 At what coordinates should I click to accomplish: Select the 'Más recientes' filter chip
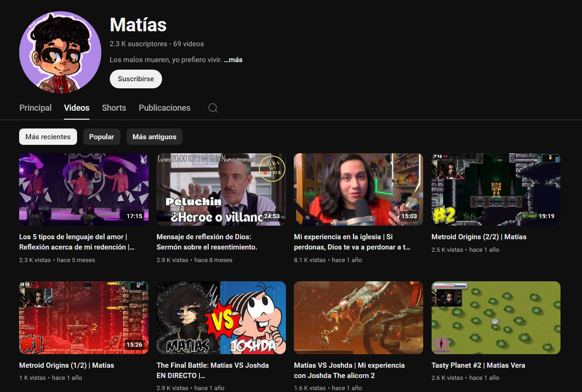[48, 137]
